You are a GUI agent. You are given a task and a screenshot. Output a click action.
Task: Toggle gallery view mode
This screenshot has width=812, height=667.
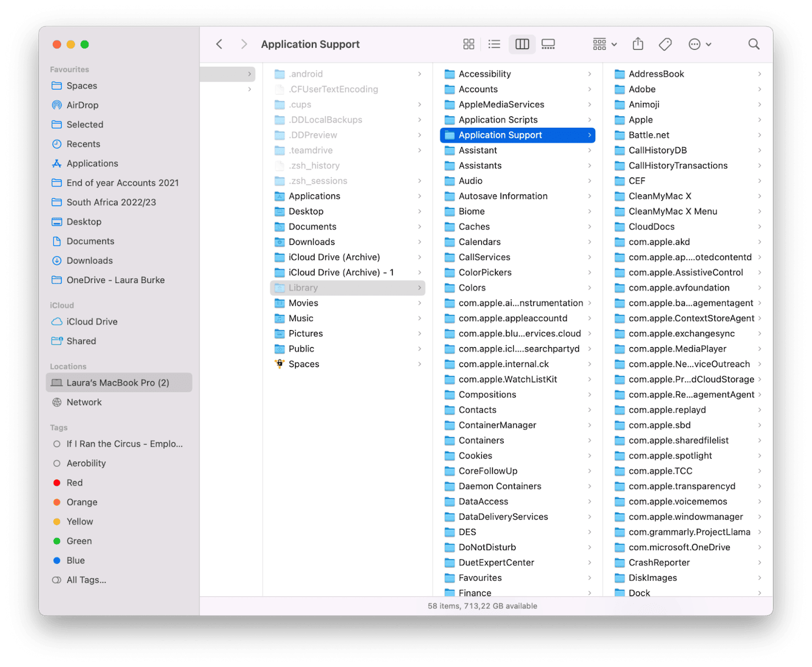tap(548, 44)
